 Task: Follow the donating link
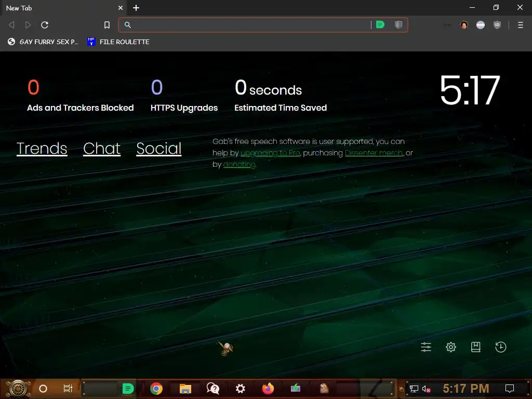click(x=239, y=165)
